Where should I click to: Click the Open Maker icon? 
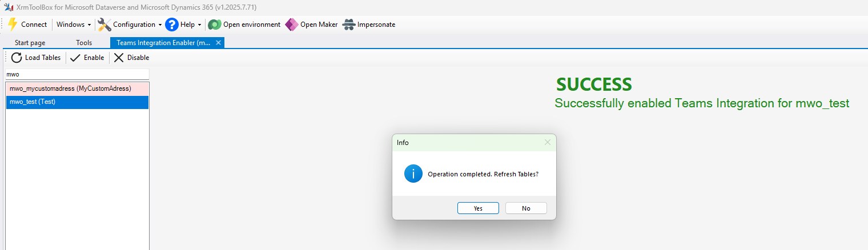click(291, 25)
